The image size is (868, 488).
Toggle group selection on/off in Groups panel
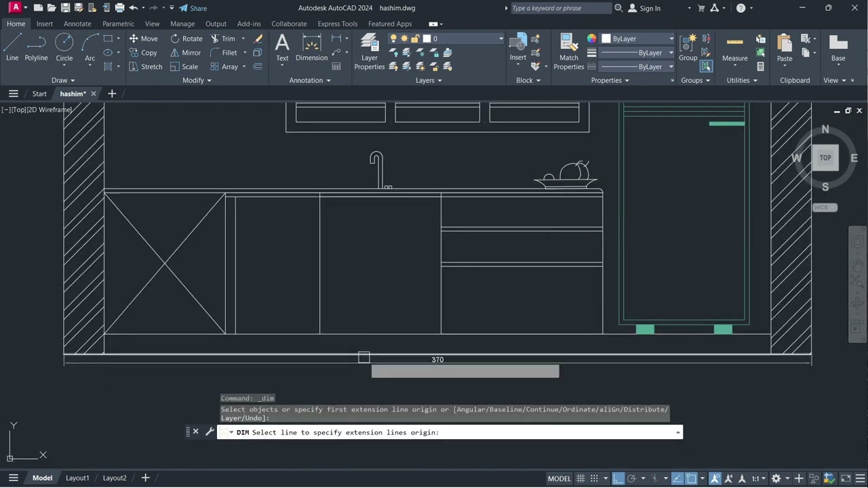(x=706, y=66)
